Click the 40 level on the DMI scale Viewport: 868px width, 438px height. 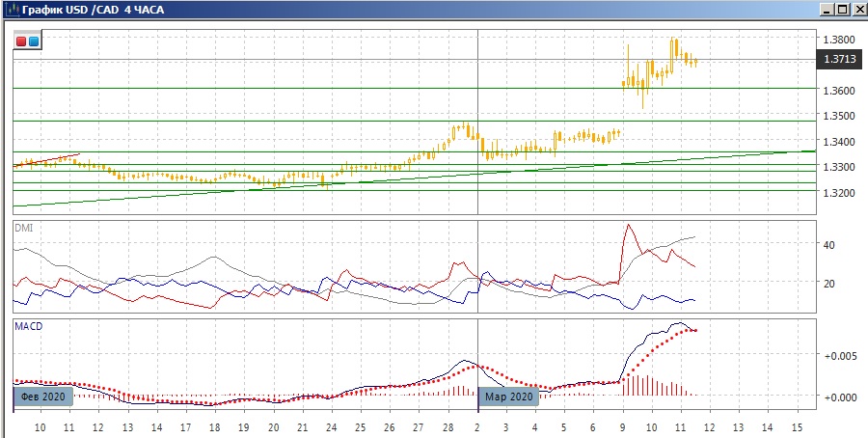[x=828, y=245]
